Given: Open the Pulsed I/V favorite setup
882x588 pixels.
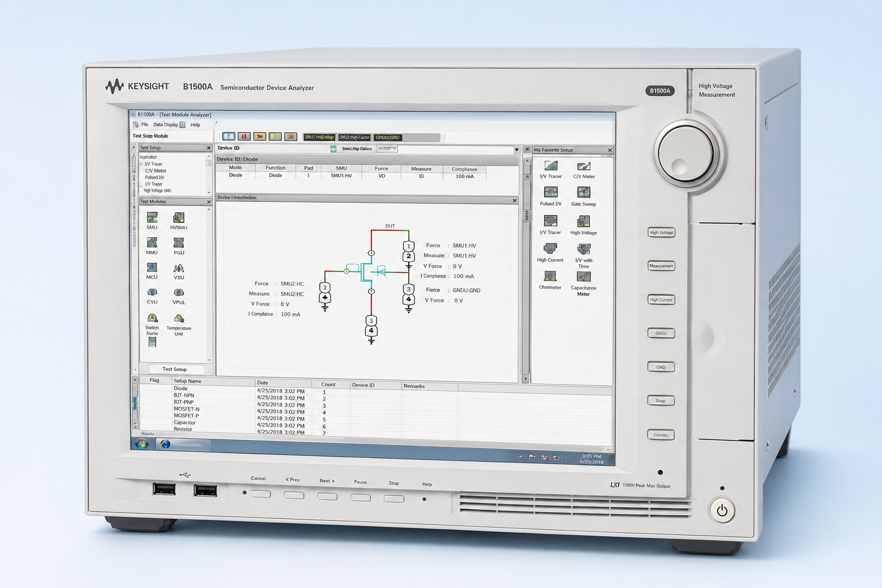Looking at the screenshot, I should click(551, 192).
